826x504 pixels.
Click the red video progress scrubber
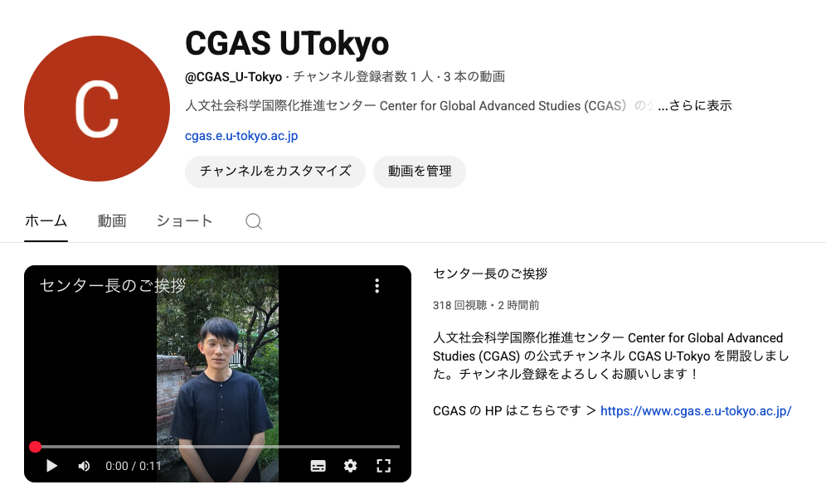[36, 447]
